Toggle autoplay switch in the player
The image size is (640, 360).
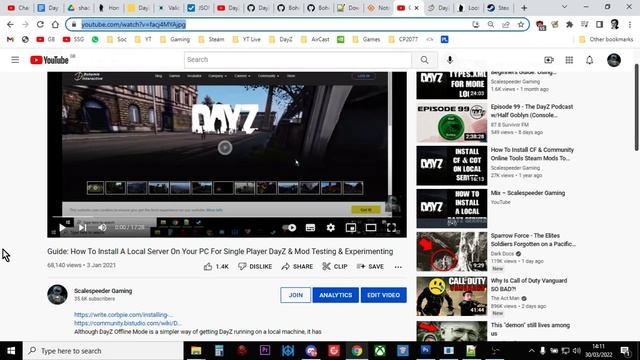(x=289, y=227)
